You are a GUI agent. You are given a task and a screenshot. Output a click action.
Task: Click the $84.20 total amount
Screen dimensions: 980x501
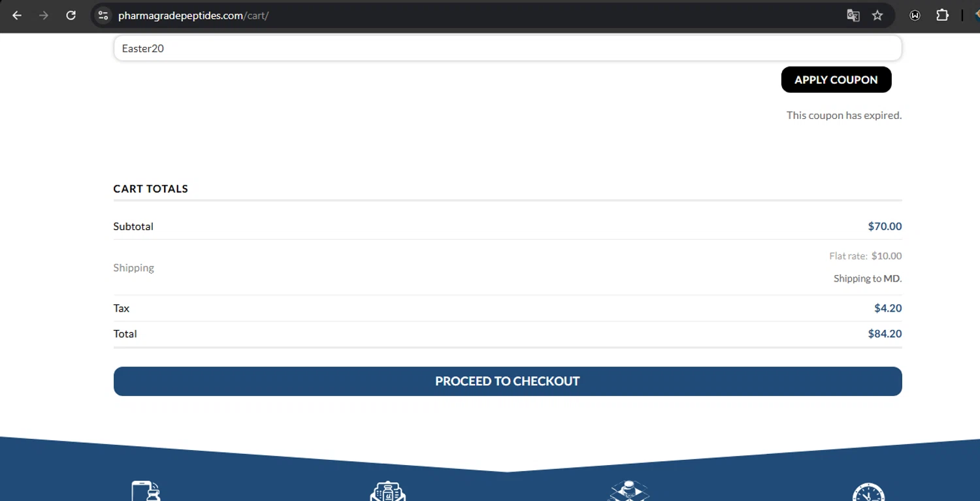[885, 334]
